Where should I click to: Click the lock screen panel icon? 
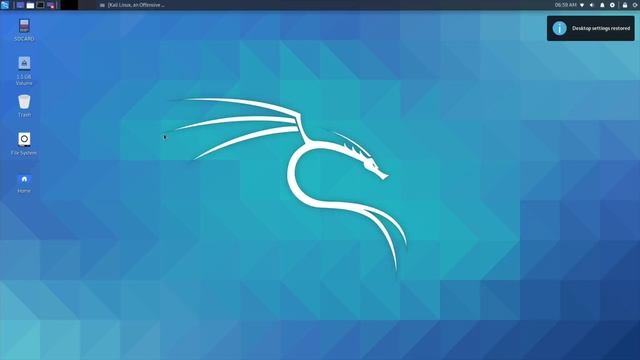625,5
